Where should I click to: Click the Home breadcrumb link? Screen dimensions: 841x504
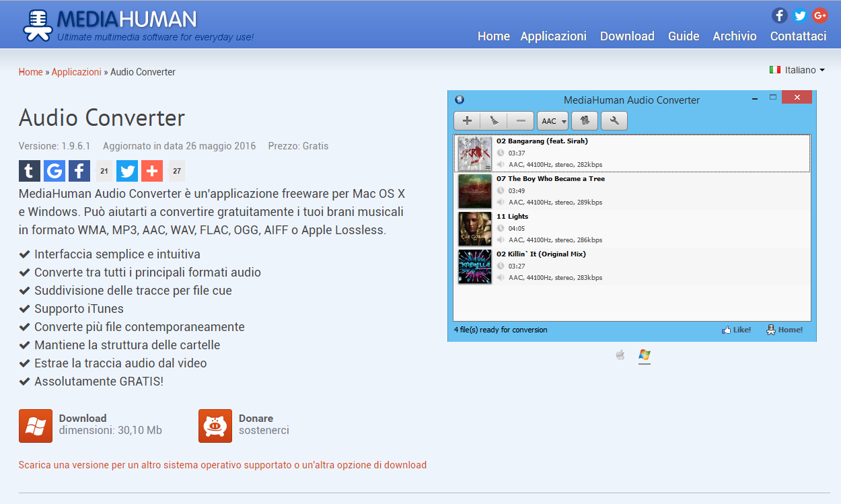[x=31, y=72]
